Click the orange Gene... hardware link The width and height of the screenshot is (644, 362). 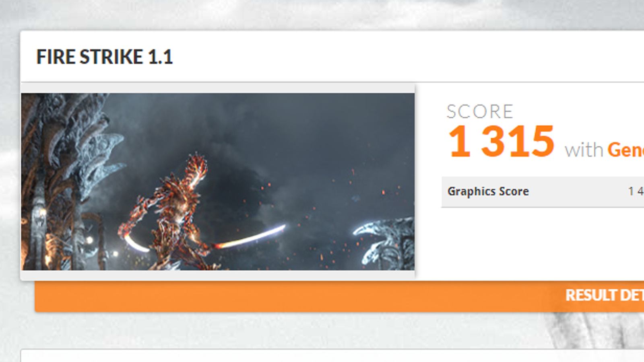(x=625, y=150)
